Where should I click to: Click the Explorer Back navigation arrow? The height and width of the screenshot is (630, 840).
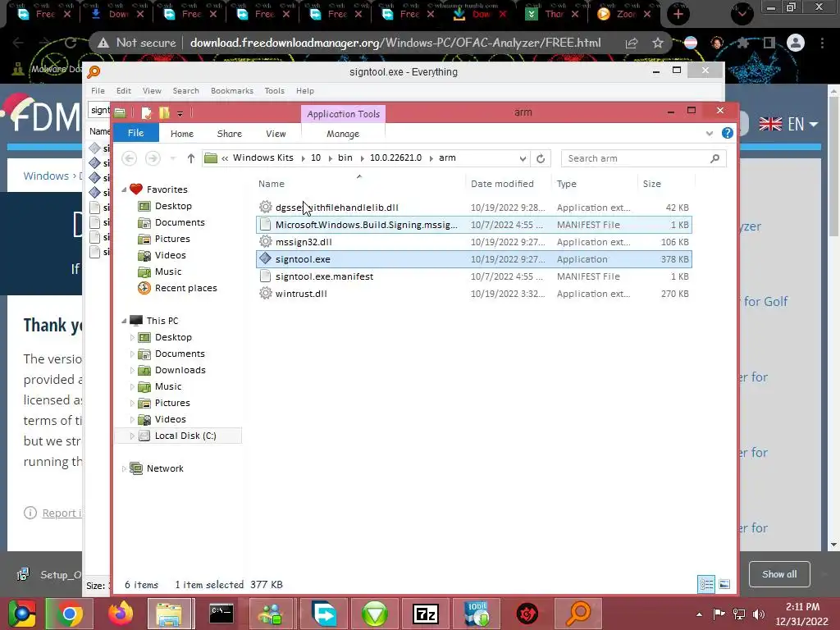(x=129, y=158)
